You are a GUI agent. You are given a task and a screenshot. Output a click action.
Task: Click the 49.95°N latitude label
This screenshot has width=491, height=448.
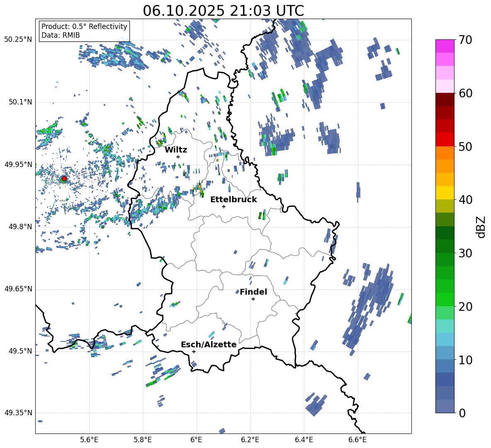coord(18,164)
